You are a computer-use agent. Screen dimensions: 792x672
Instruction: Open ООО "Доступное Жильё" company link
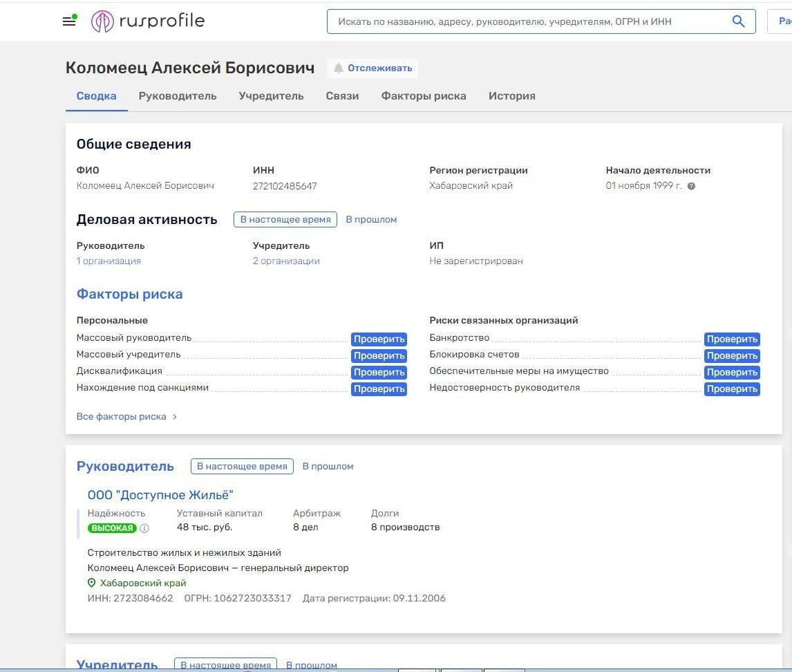160,495
